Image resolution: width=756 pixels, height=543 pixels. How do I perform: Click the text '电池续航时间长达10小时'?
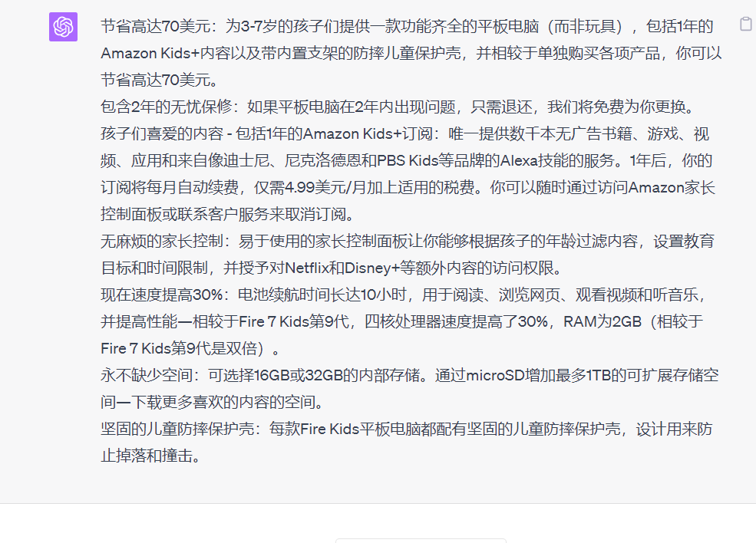coord(322,295)
